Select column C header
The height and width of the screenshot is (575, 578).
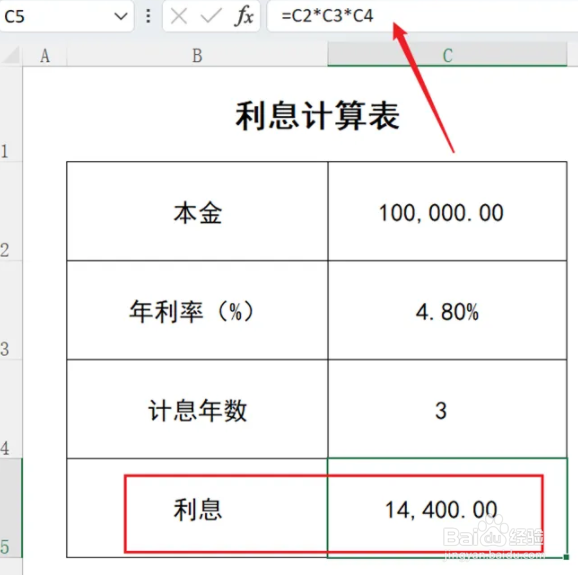[447, 55]
